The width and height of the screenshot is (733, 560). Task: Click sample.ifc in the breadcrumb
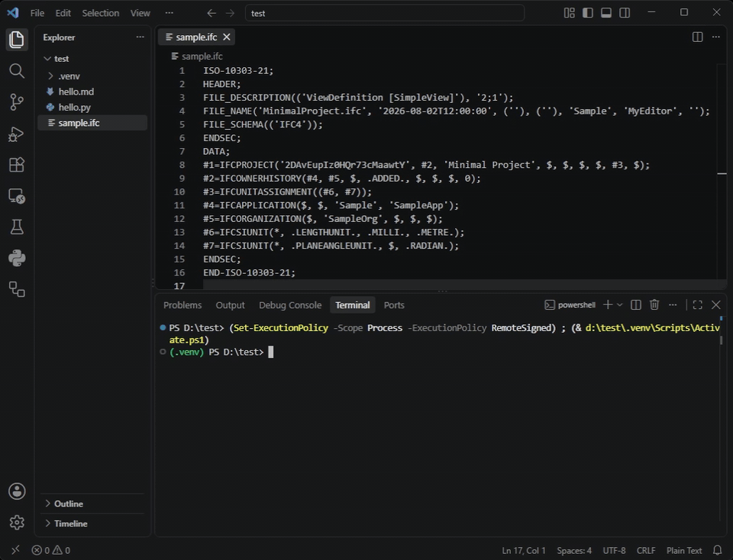(x=202, y=56)
